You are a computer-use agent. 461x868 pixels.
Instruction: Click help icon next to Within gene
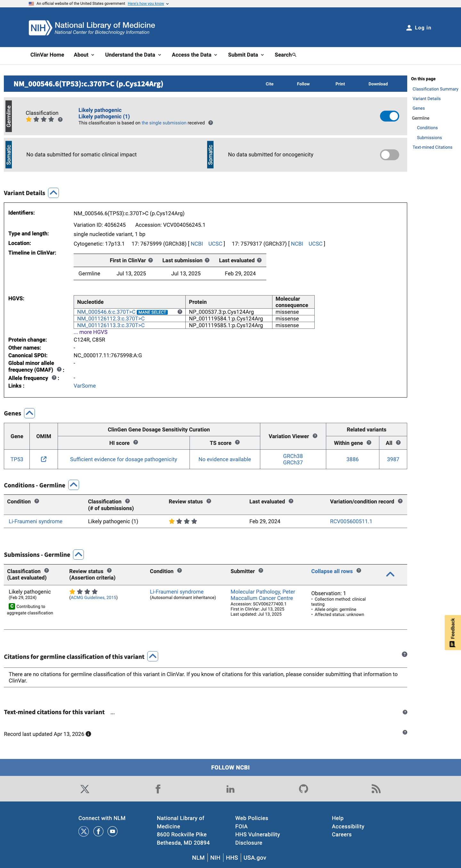369,442
